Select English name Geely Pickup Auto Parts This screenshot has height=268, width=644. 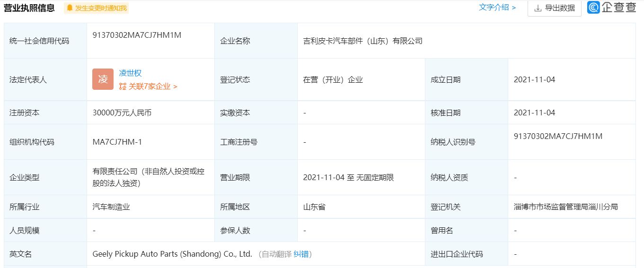(x=172, y=254)
